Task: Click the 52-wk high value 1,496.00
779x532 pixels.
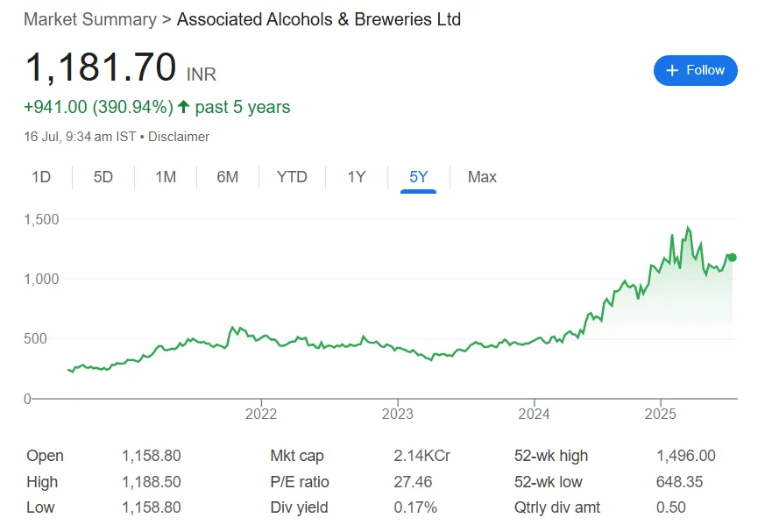Action: click(x=686, y=456)
